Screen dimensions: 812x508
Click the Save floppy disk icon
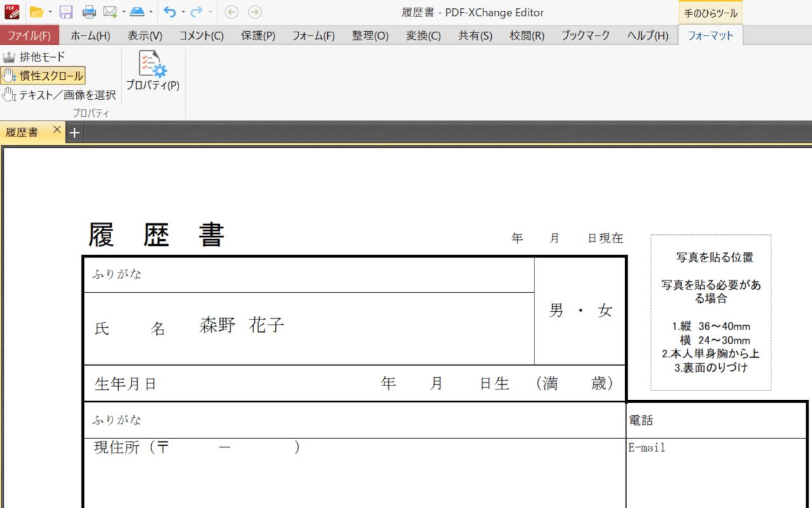66,12
